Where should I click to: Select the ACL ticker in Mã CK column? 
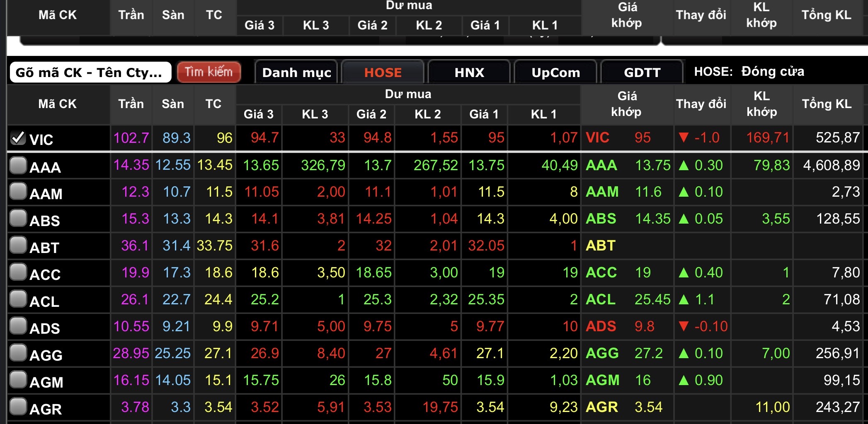[x=44, y=301]
